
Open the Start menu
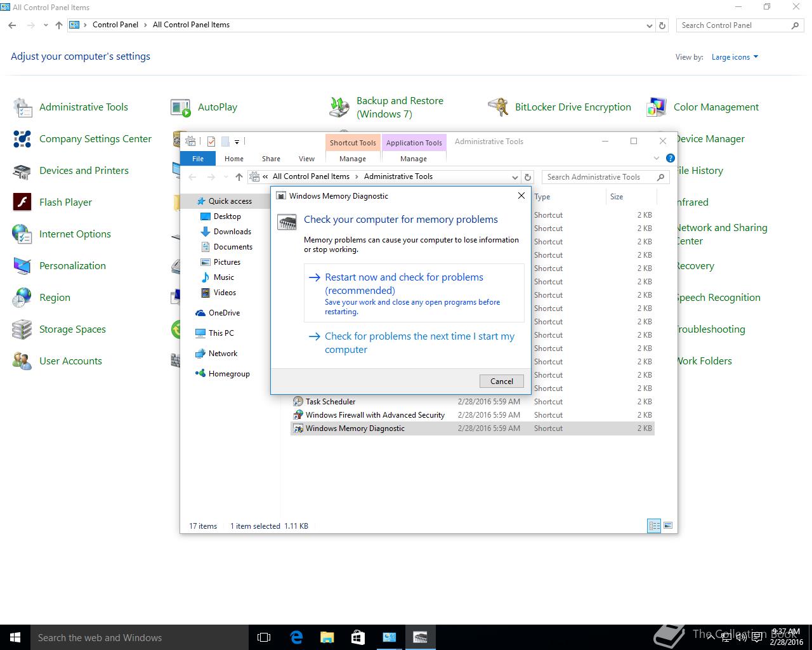tap(15, 637)
